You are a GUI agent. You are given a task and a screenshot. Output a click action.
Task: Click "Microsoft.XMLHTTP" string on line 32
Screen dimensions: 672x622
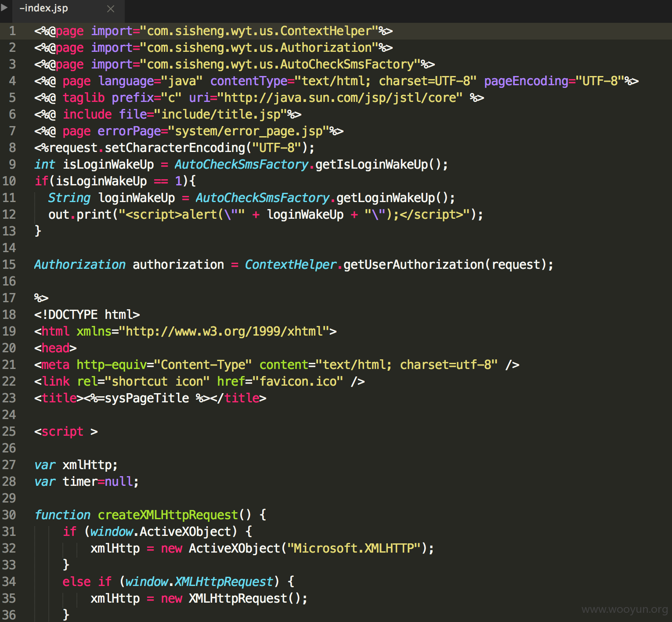click(354, 548)
